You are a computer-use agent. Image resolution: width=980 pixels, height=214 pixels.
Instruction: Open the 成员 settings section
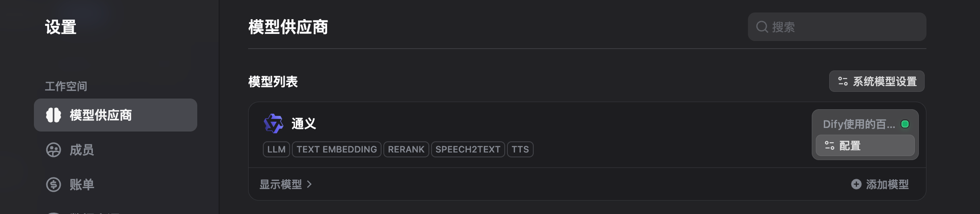82,150
